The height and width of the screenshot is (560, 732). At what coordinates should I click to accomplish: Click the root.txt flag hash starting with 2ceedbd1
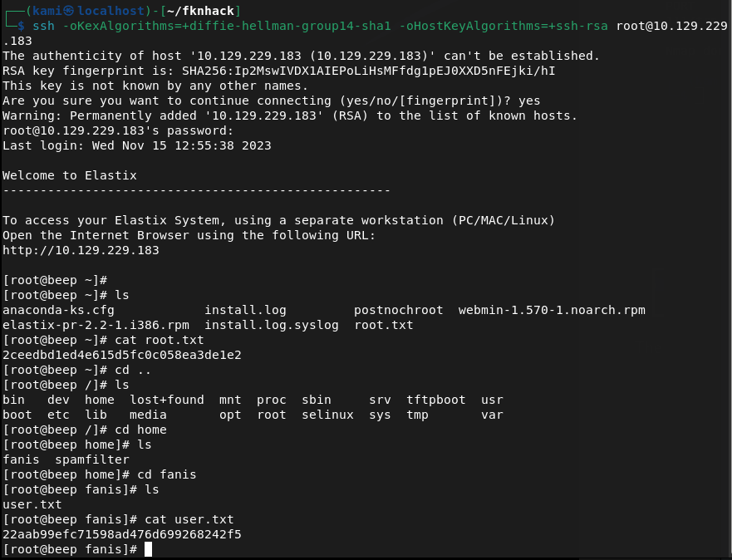pos(122,355)
